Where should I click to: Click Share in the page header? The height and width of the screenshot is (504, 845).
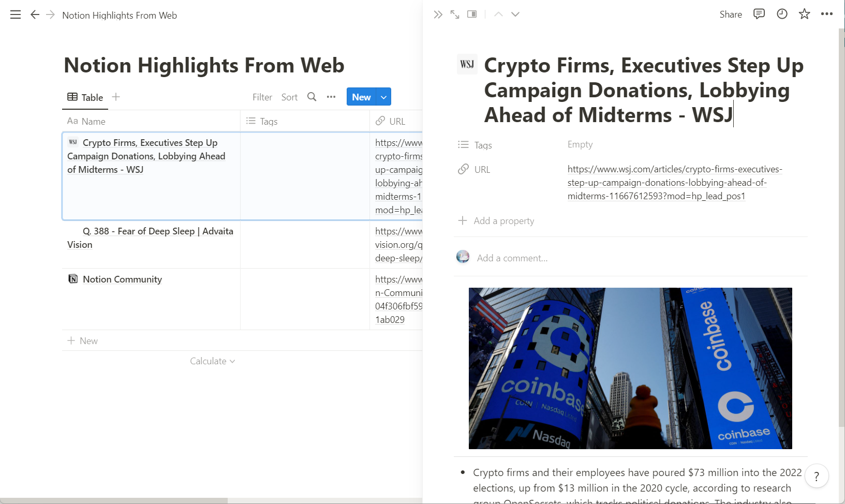click(x=731, y=14)
